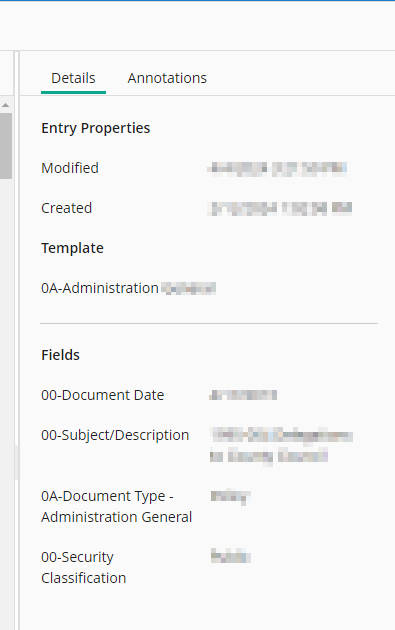
Task: Click the panel splitter divider bar
Action: tap(17, 340)
